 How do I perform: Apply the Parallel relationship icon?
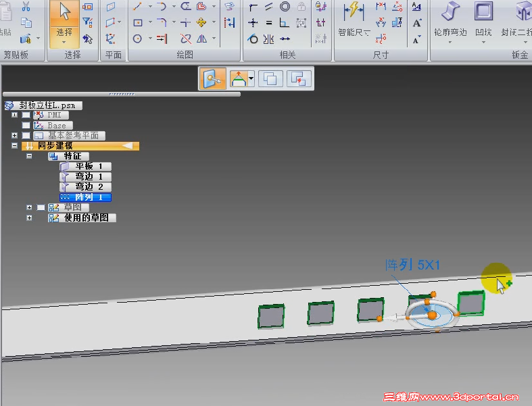point(269,7)
